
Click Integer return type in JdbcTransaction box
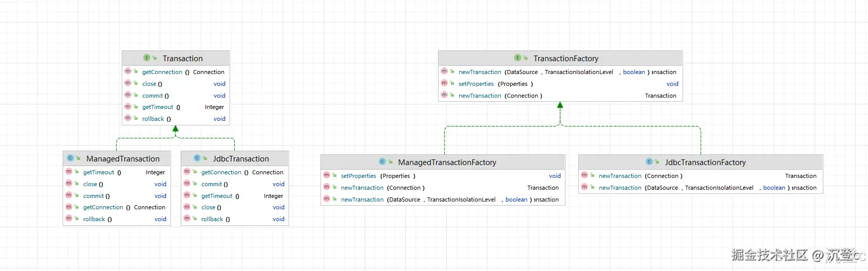[x=273, y=196]
